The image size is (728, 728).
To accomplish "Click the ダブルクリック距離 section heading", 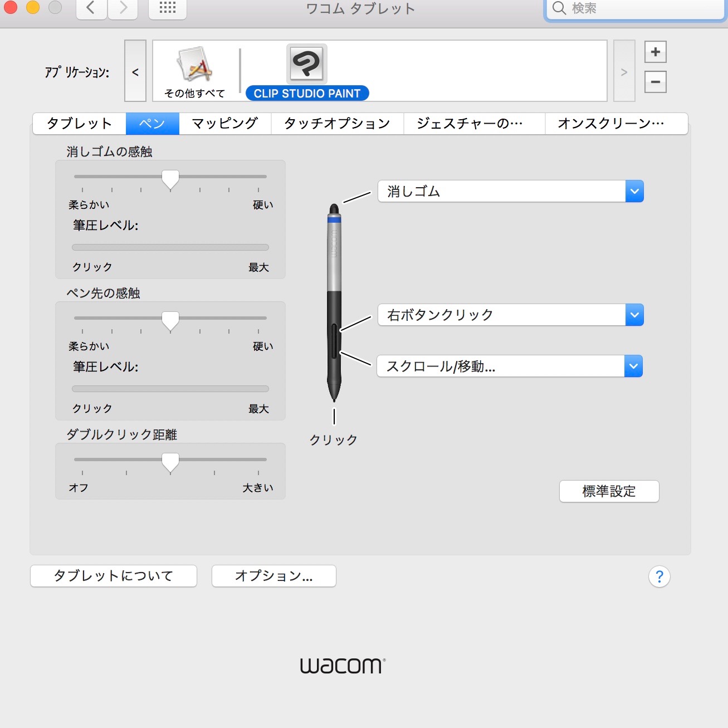I will click(x=122, y=434).
